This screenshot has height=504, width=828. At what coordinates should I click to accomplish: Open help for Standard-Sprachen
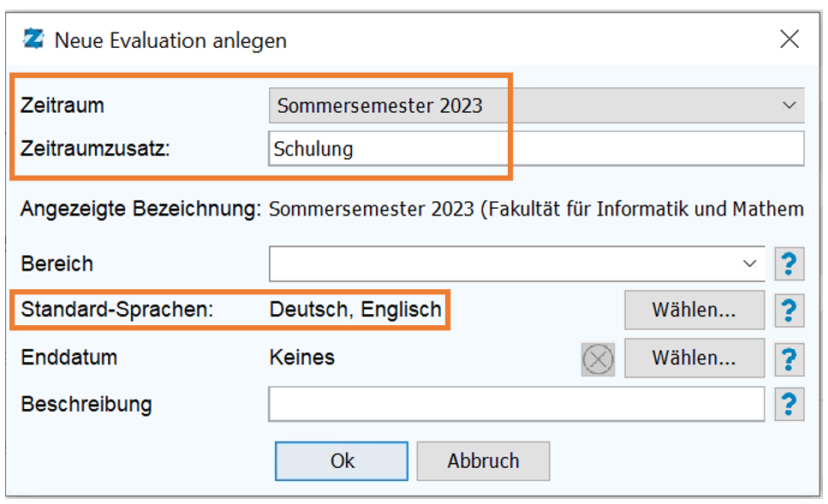coord(789,311)
